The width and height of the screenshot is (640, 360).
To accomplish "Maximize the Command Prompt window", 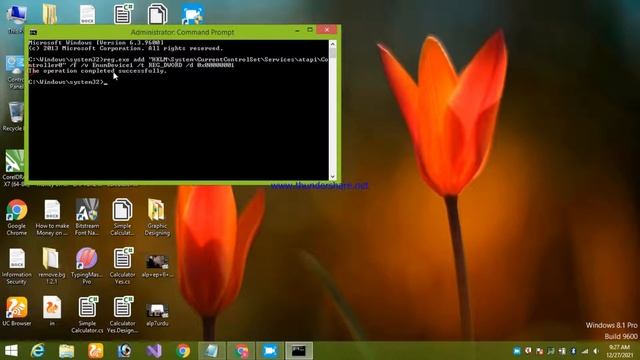I will [x=310, y=30].
